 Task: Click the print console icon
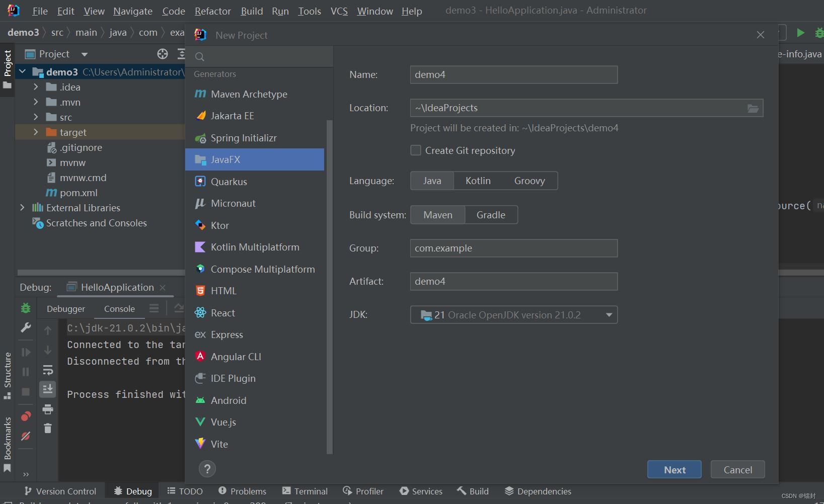click(48, 409)
